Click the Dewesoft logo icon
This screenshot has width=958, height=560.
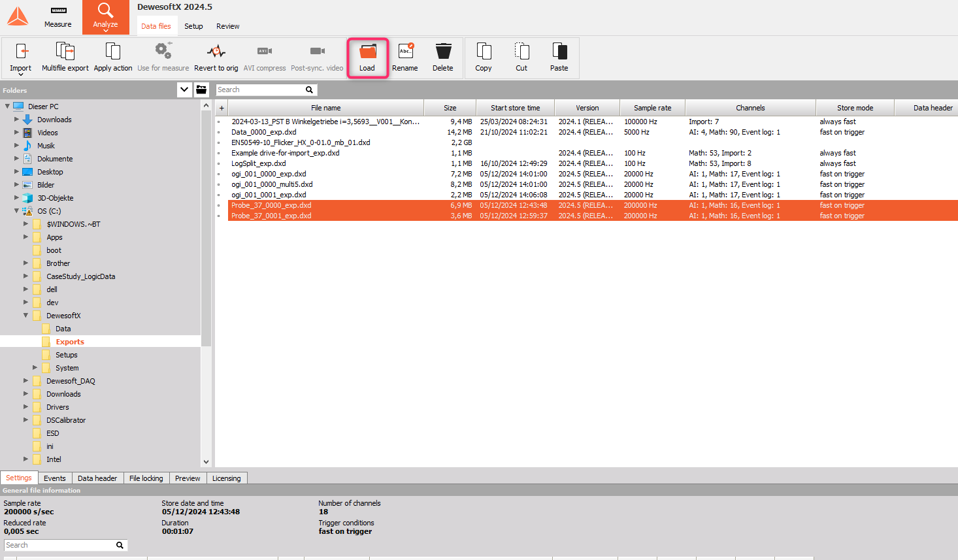point(18,17)
